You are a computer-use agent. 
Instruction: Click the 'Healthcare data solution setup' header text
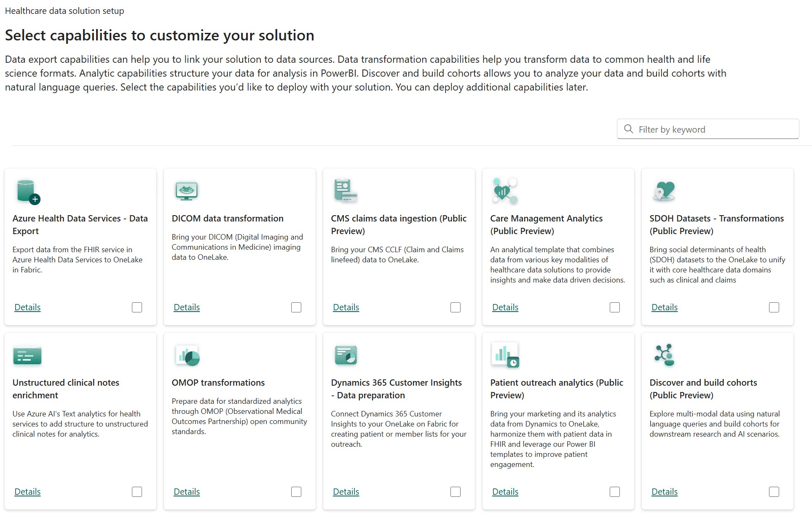(x=64, y=11)
